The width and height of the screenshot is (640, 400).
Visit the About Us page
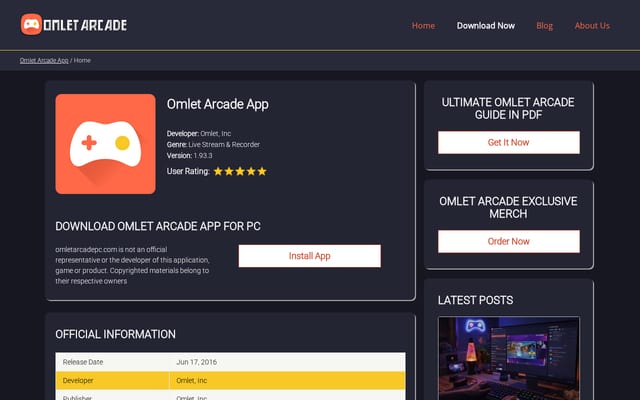[x=592, y=26]
